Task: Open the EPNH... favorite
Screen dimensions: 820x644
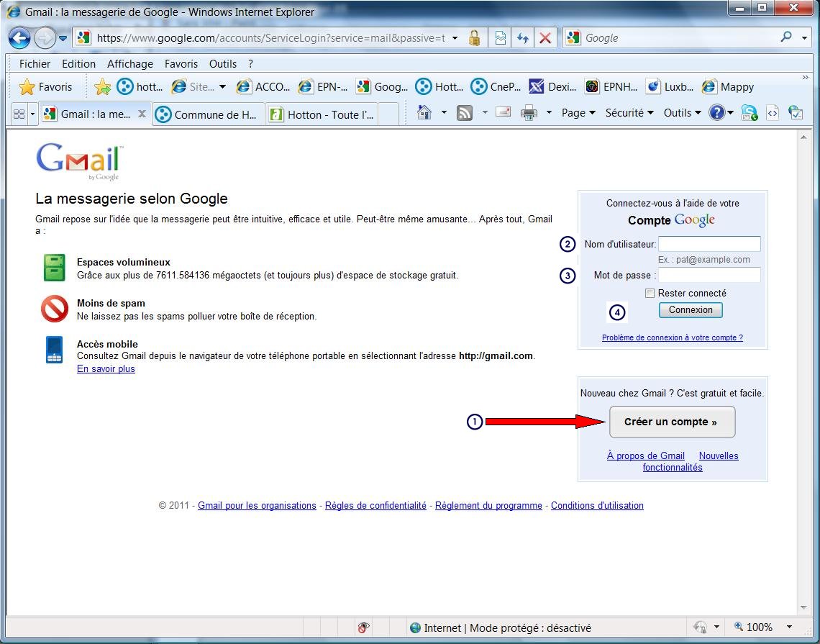Action: pyautogui.click(x=611, y=87)
